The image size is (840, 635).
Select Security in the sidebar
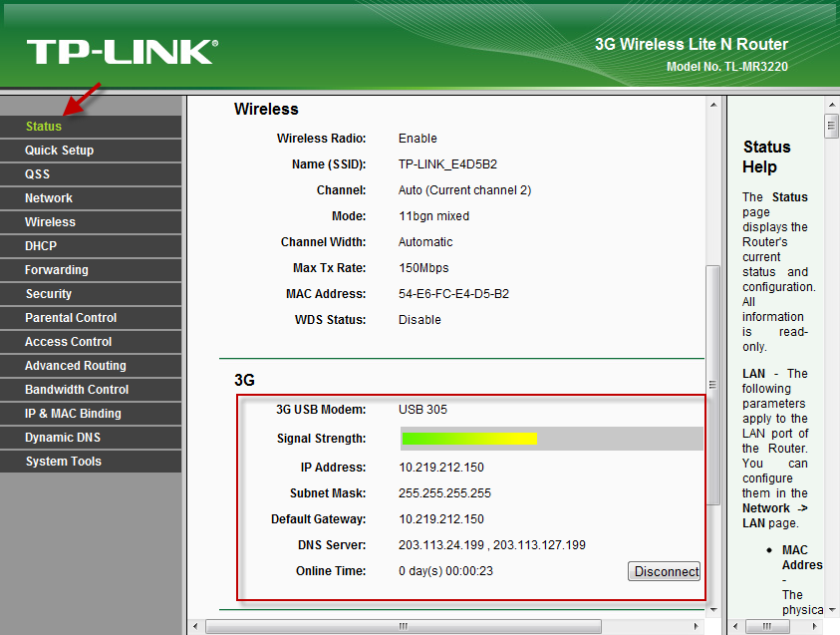pyautogui.click(x=91, y=294)
